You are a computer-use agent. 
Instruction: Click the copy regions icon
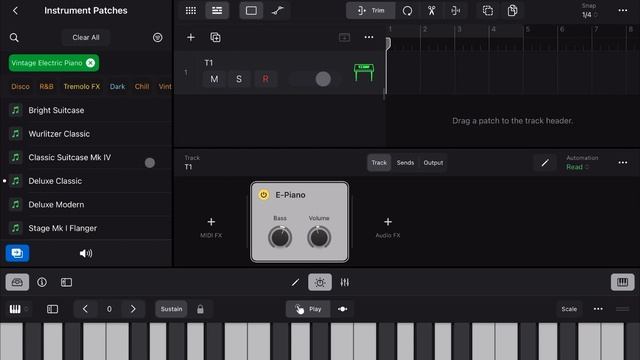[x=488, y=11]
